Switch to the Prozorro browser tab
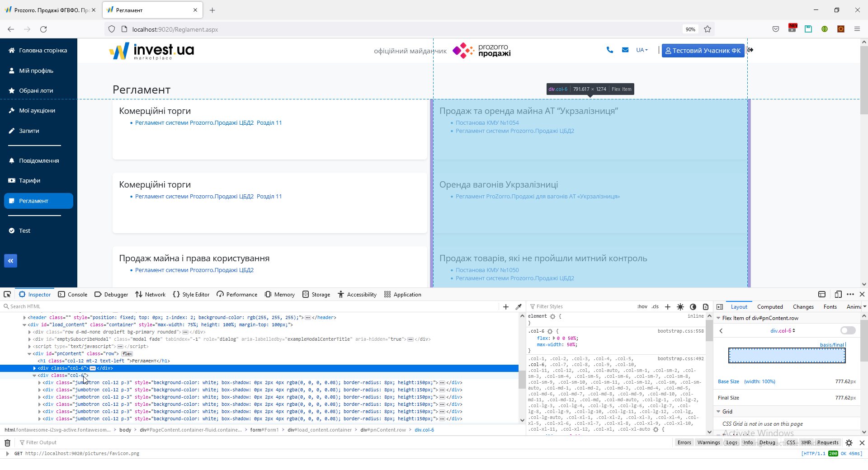868x470 pixels. (50, 10)
